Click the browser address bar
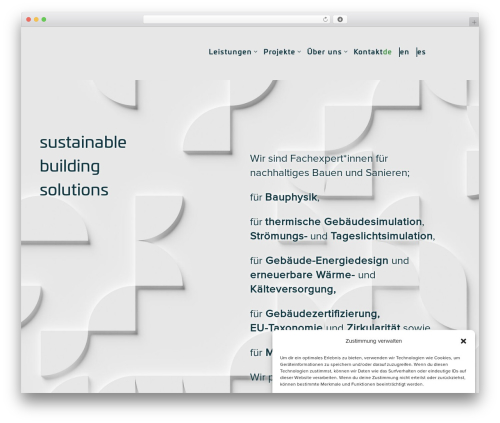This screenshot has width=500, height=423. tap(237, 19)
